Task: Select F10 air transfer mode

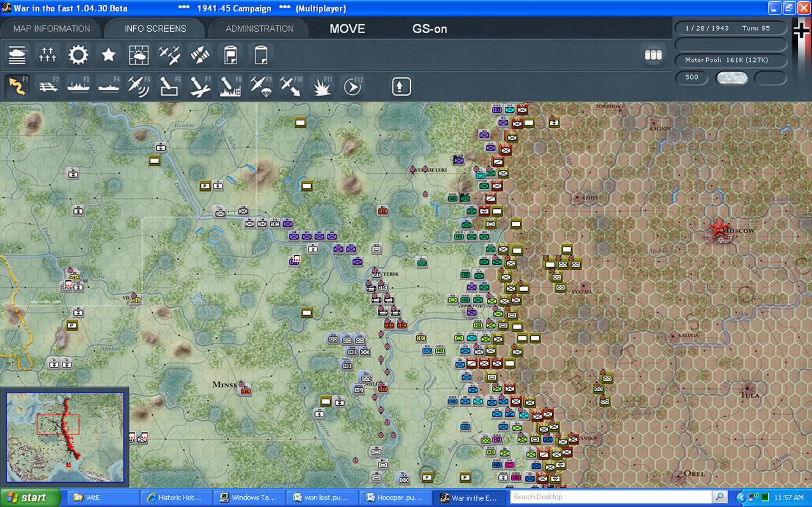Action: click(x=291, y=86)
